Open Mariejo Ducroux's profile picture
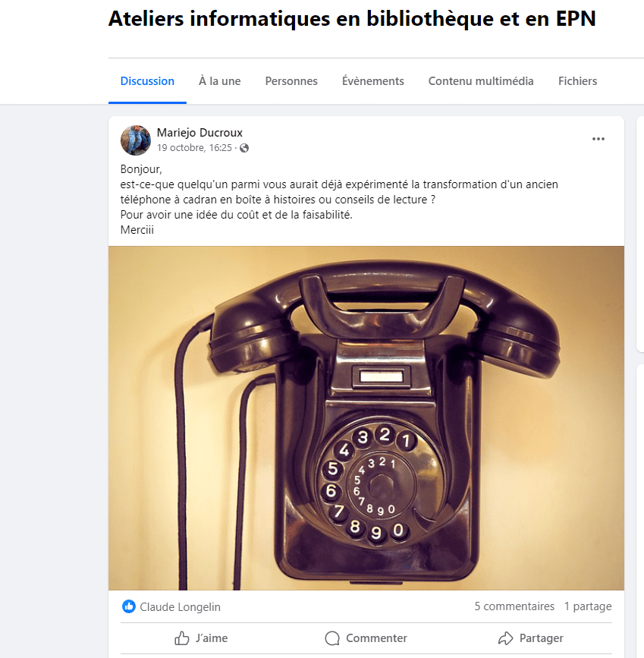The image size is (644, 658). [x=136, y=140]
